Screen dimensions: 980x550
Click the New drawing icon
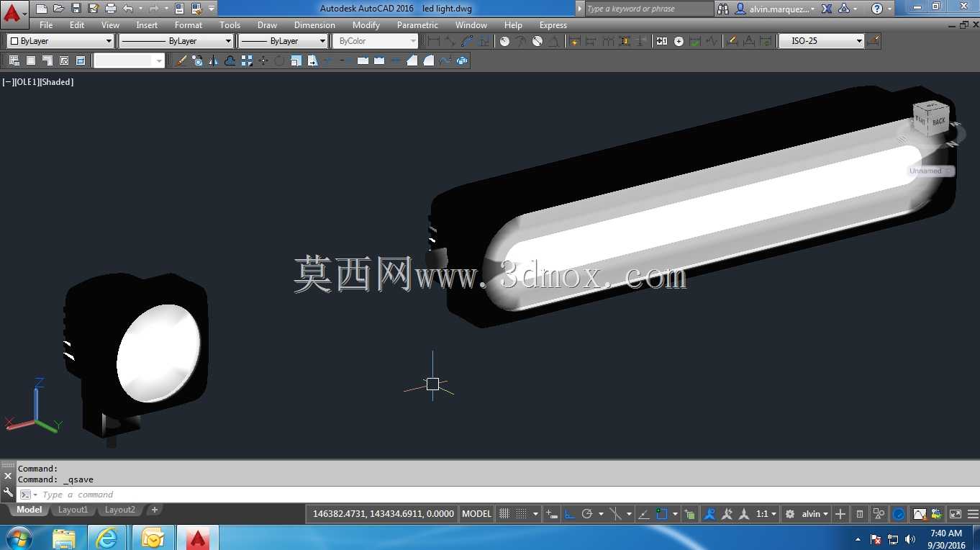click(x=42, y=9)
